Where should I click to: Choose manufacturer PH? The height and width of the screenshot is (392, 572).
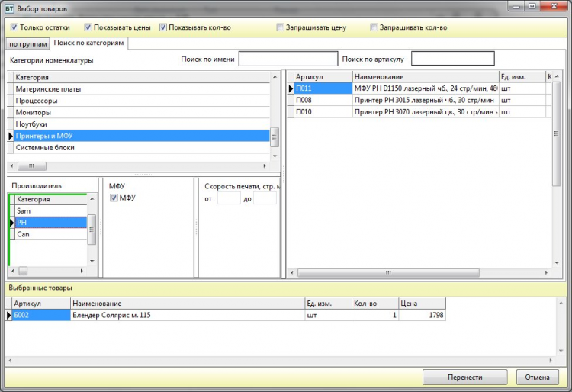pyautogui.click(x=50, y=223)
